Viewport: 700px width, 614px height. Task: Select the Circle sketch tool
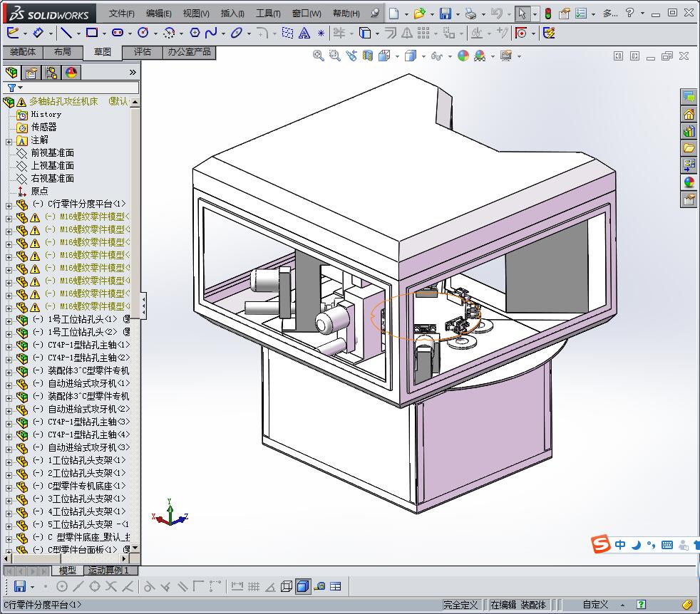click(143, 33)
